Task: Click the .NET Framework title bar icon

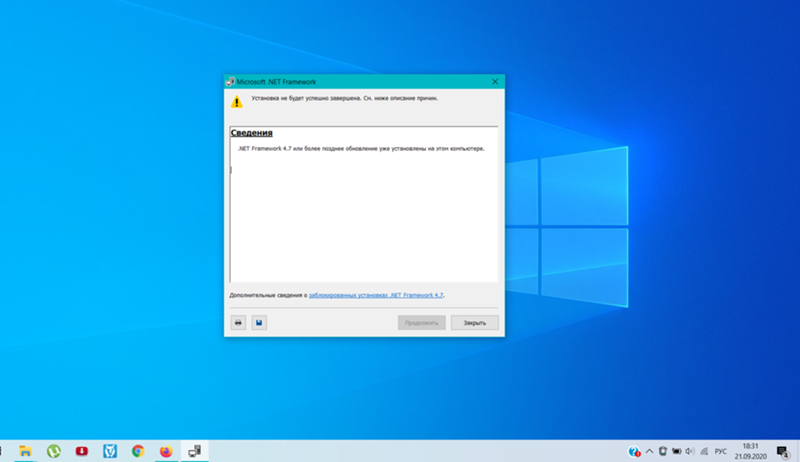Action: coord(230,82)
